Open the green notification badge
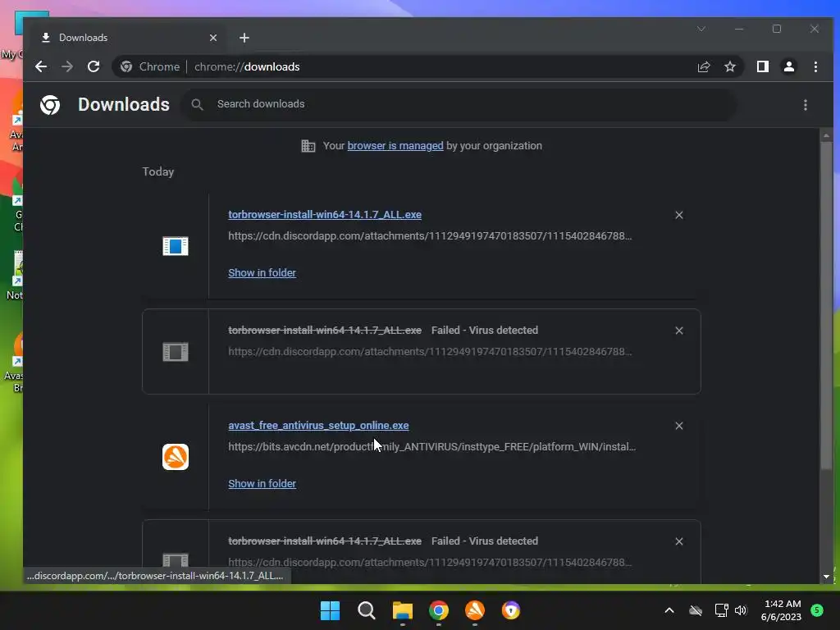Screen dimensions: 840x630 click(817, 610)
